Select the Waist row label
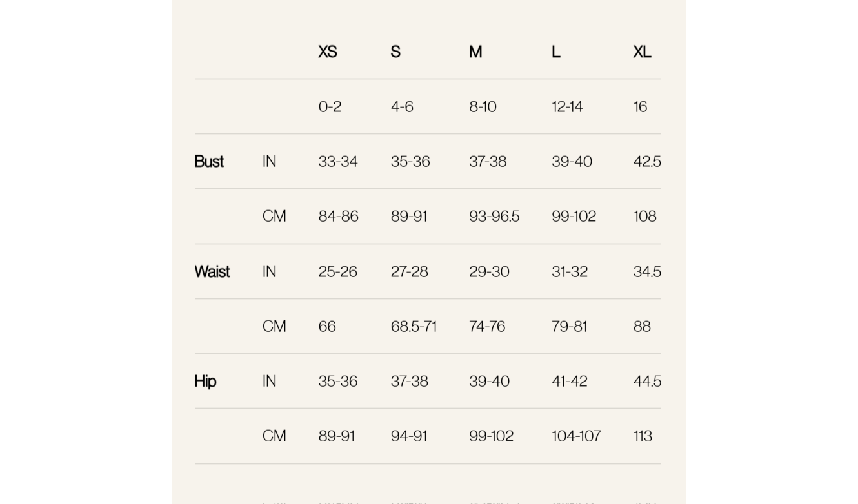Viewport: 858px width, 504px height. click(212, 272)
